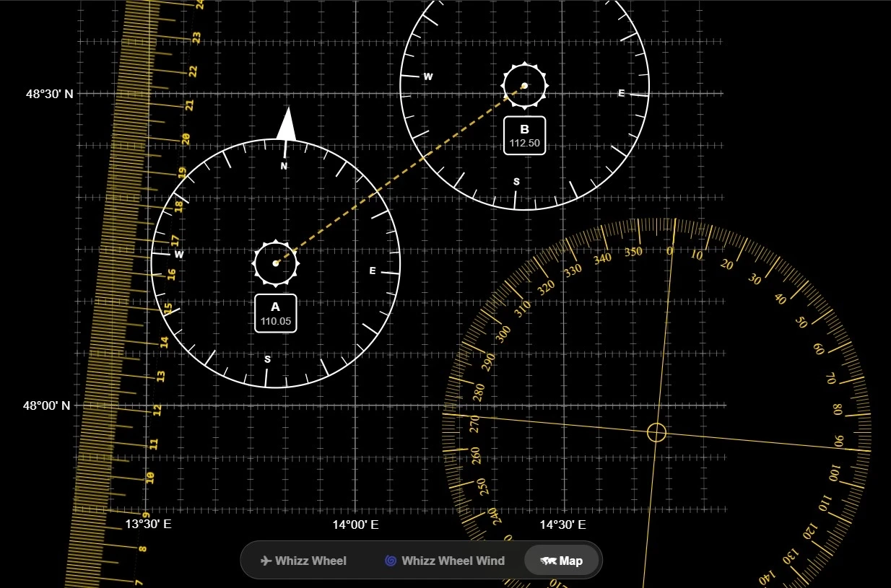Click ruler mark 20
The height and width of the screenshot is (588, 891).
(x=185, y=139)
